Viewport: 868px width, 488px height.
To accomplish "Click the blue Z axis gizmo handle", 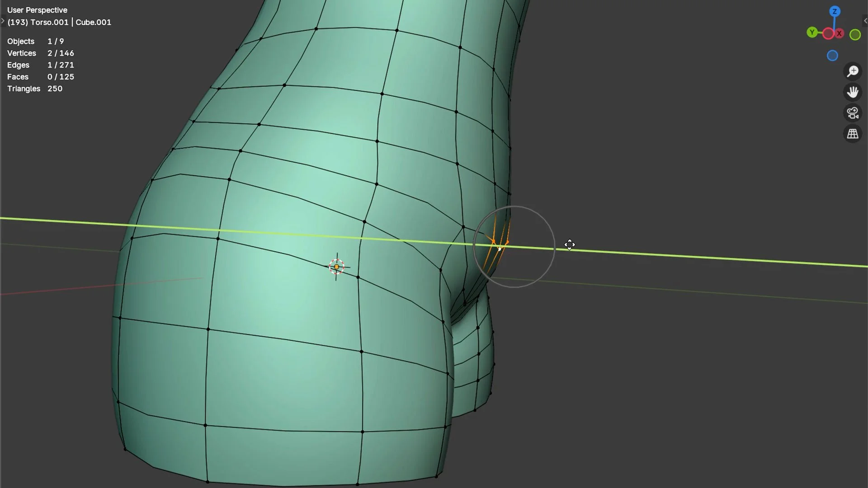I will point(835,12).
